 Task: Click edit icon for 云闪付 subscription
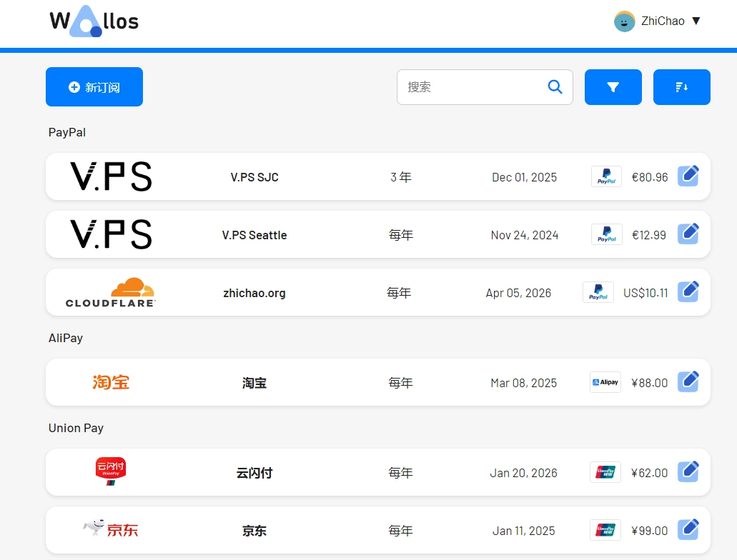pyautogui.click(x=688, y=472)
